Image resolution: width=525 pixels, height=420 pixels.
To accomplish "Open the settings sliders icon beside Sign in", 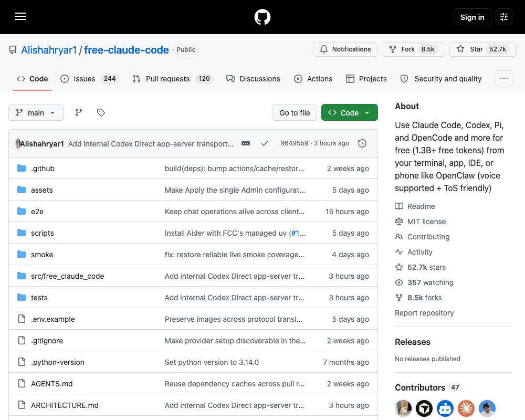I will 503,17.
